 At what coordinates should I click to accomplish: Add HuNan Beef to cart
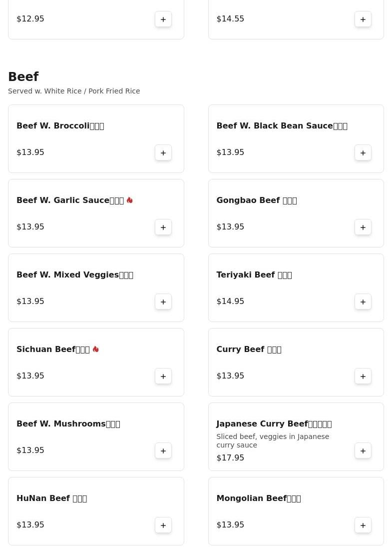pos(163,525)
